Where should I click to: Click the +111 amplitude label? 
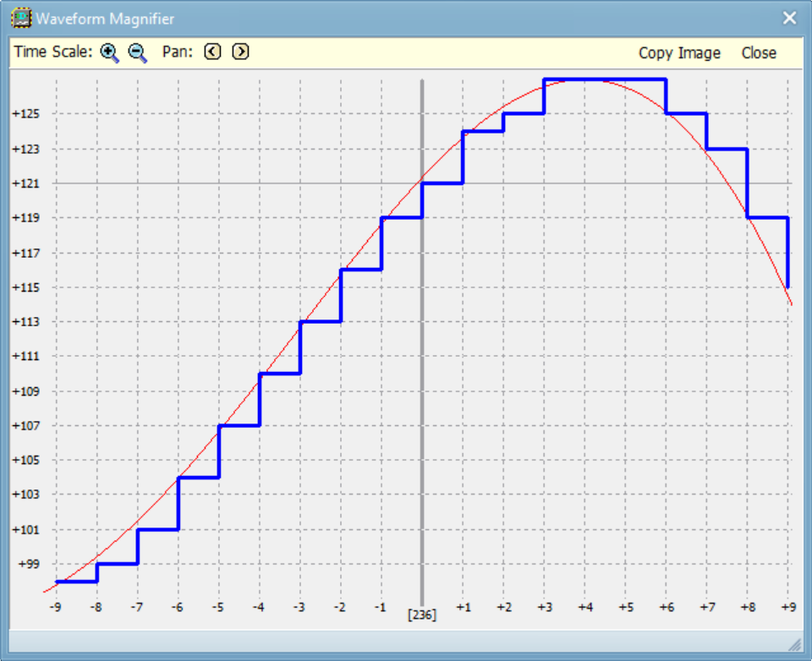click(26, 356)
